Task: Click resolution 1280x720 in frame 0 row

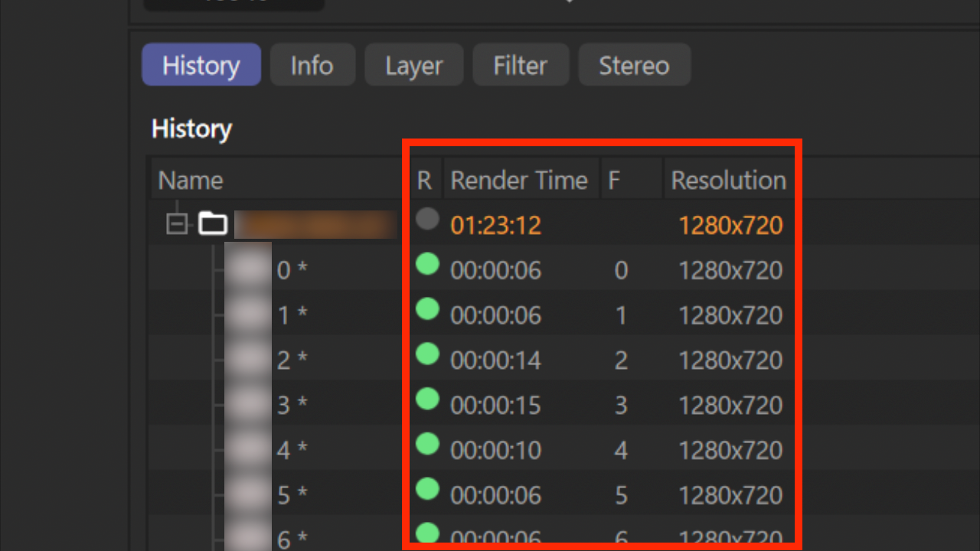Action: (x=730, y=270)
